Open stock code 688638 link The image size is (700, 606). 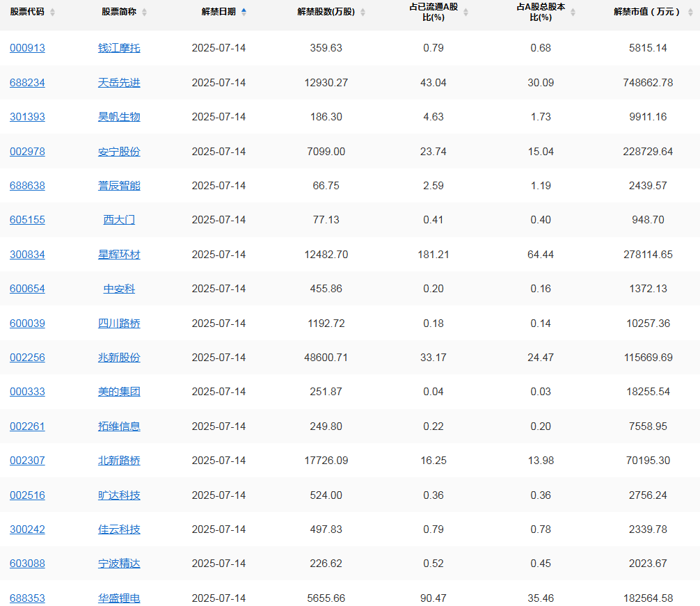click(27, 186)
